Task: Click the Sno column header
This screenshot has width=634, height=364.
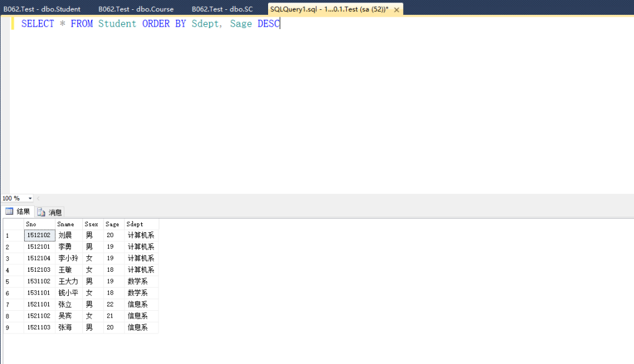Action: click(39, 224)
